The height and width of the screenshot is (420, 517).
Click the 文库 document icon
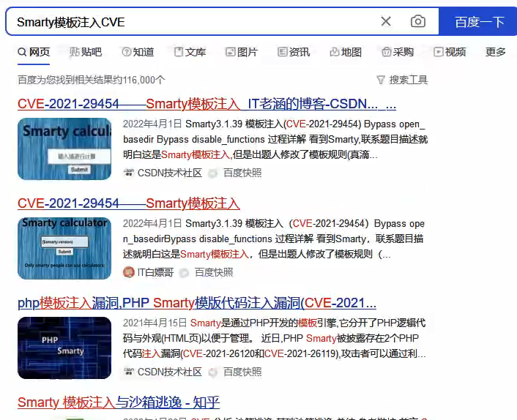pos(179,52)
